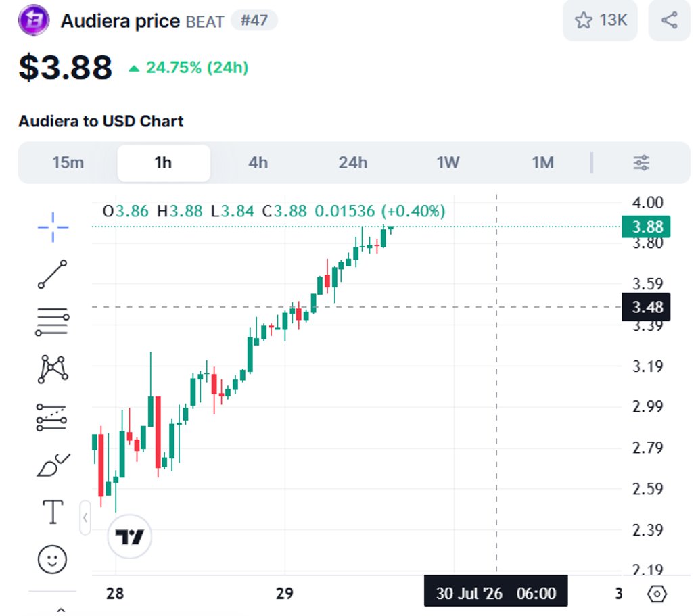The width and height of the screenshot is (698, 616).
Task: Add Audiera to watchlist via star button
Action: [600, 20]
